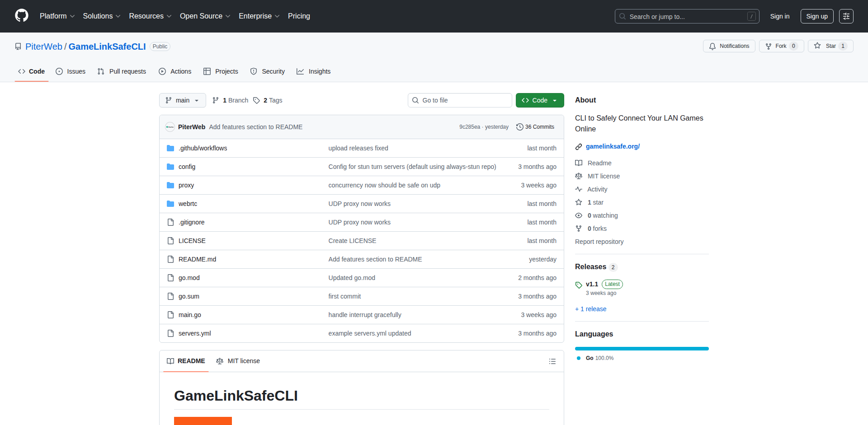868x425 pixels.
Task: View 36 Commits history
Action: (535, 127)
